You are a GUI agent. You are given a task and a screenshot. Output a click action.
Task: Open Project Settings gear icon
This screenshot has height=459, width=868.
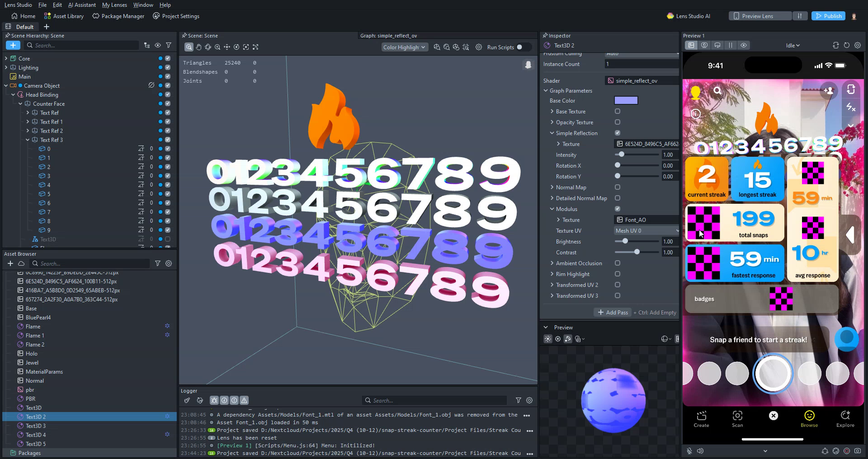click(156, 16)
